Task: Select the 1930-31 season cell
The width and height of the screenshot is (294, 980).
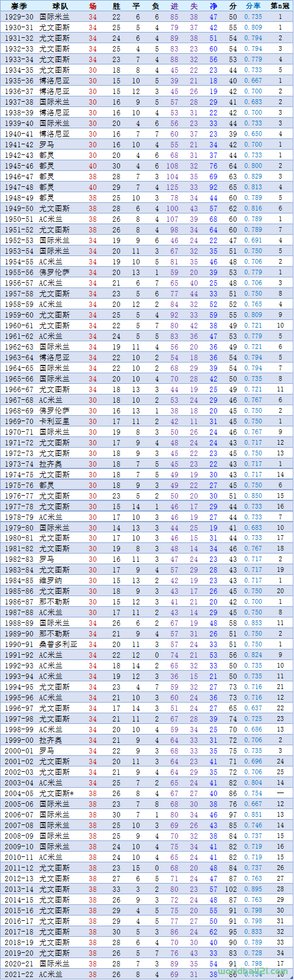Action: [19, 27]
